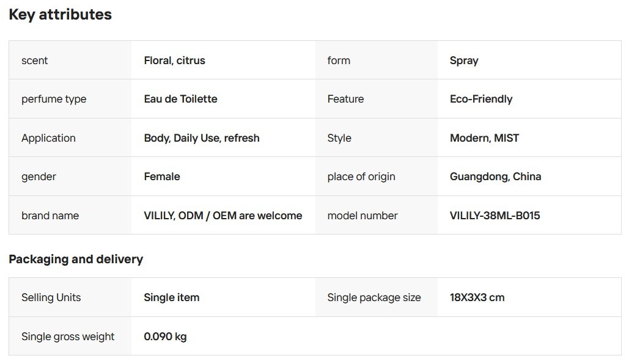Viewport: 629px width, 364px height.
Task: Select the Body, Daily Use, refresh text
Action: pyautogui.click(x=202, y=138)
